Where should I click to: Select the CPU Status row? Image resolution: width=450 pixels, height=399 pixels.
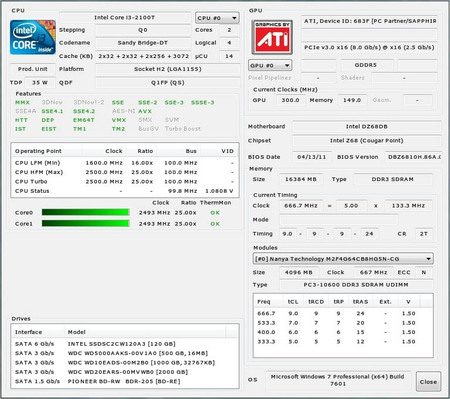[x=125, y=191]
